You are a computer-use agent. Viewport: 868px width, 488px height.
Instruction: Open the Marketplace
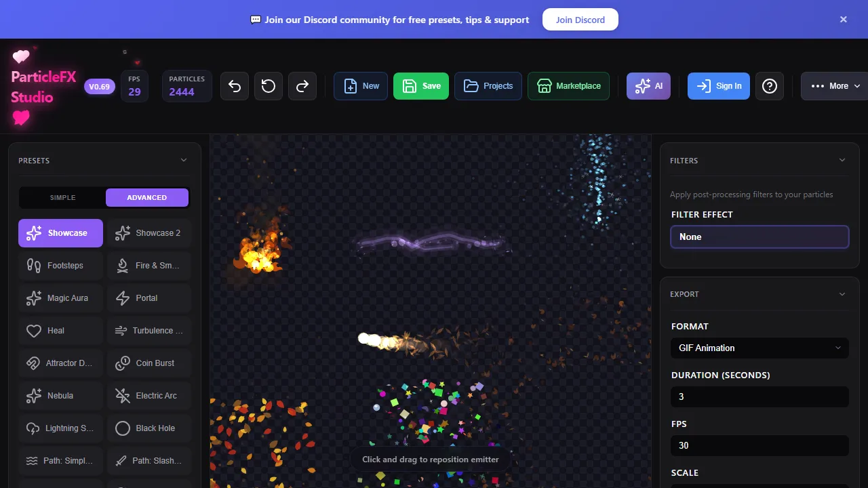coord(568,86)
